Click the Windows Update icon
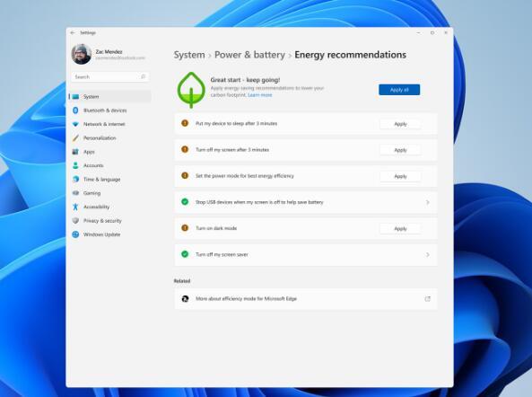The height and width of the screenshot is (397, 532). pyautogui.click(x=75, y=234)
